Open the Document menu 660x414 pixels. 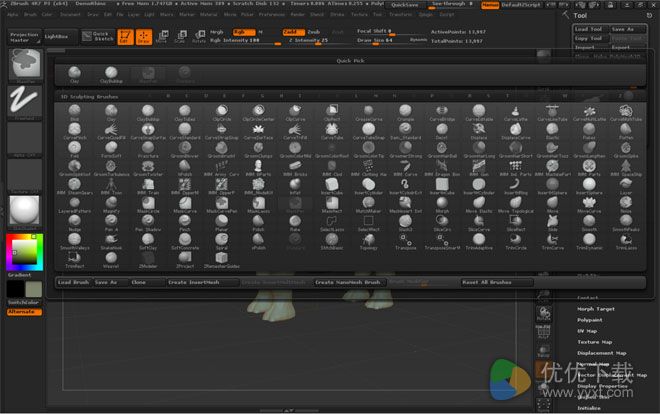pos(70,14)
